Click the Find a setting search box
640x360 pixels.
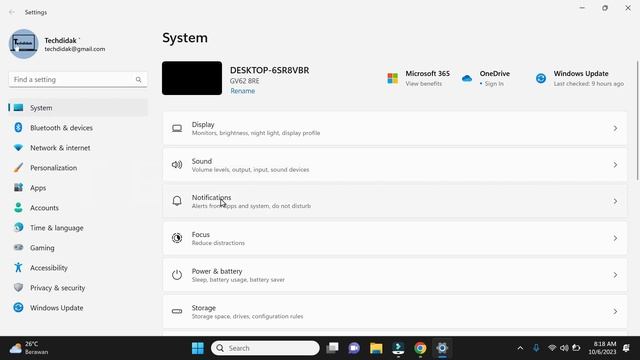coord(78,80)
